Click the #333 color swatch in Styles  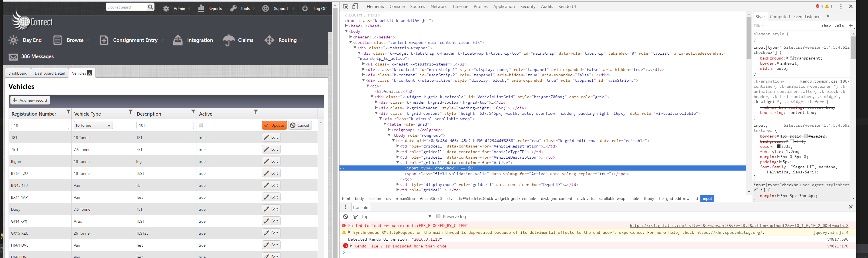779,147
